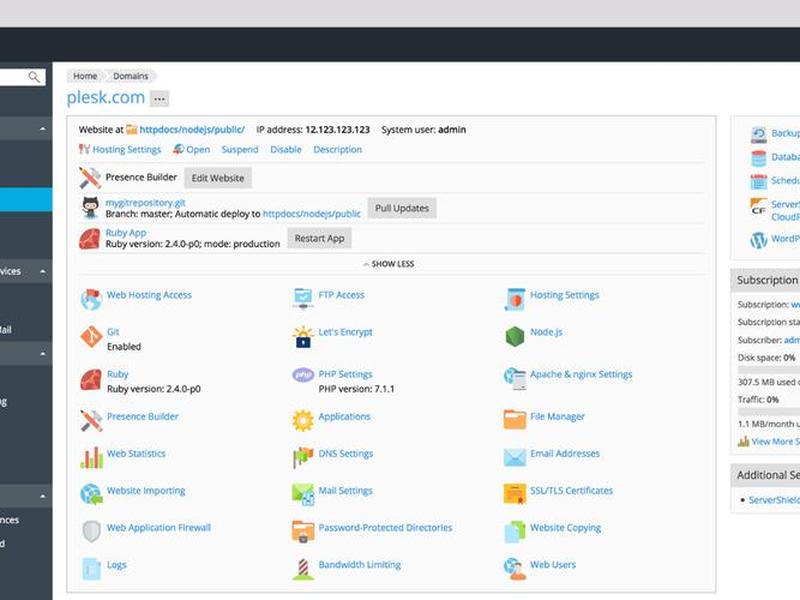Open the Database cylinder icon in right panel

coord(759,158)
